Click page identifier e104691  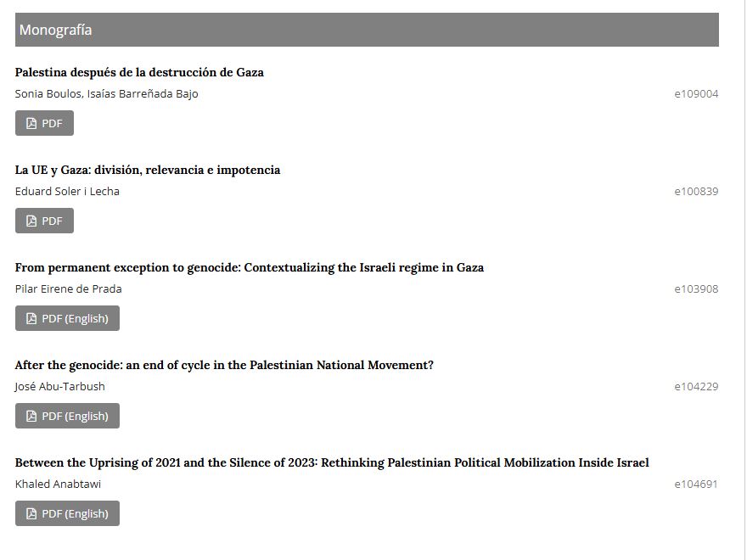coord(696,484)
